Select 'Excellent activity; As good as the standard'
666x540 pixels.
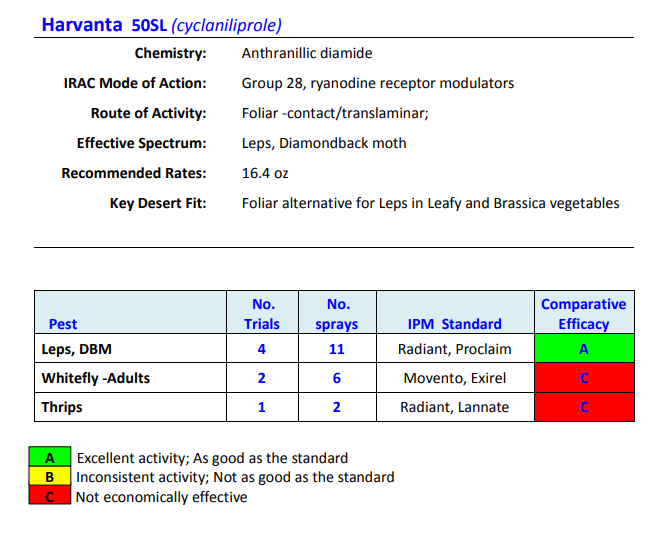[x=212, y=458]
